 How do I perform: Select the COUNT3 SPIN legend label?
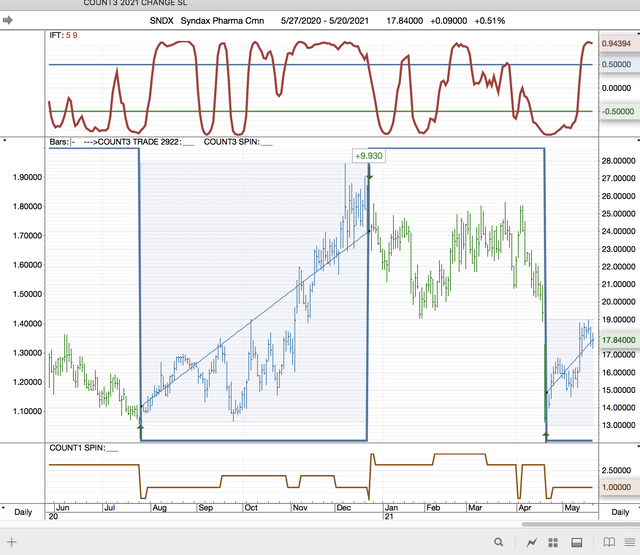[238, 142]
